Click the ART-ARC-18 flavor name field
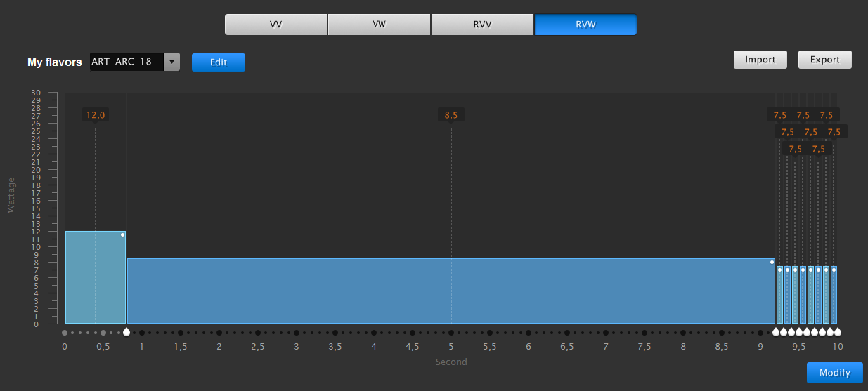 point(127,62)
